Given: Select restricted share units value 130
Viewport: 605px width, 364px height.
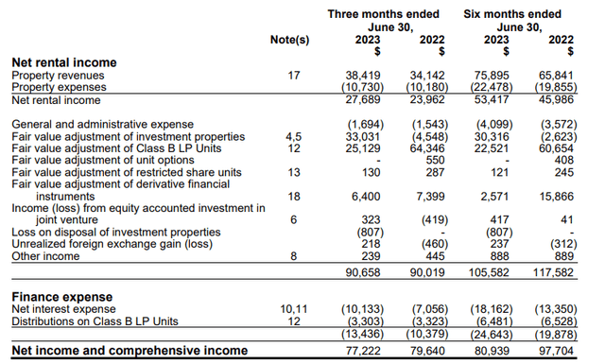Looking at the screenshot, I should 372,172.
